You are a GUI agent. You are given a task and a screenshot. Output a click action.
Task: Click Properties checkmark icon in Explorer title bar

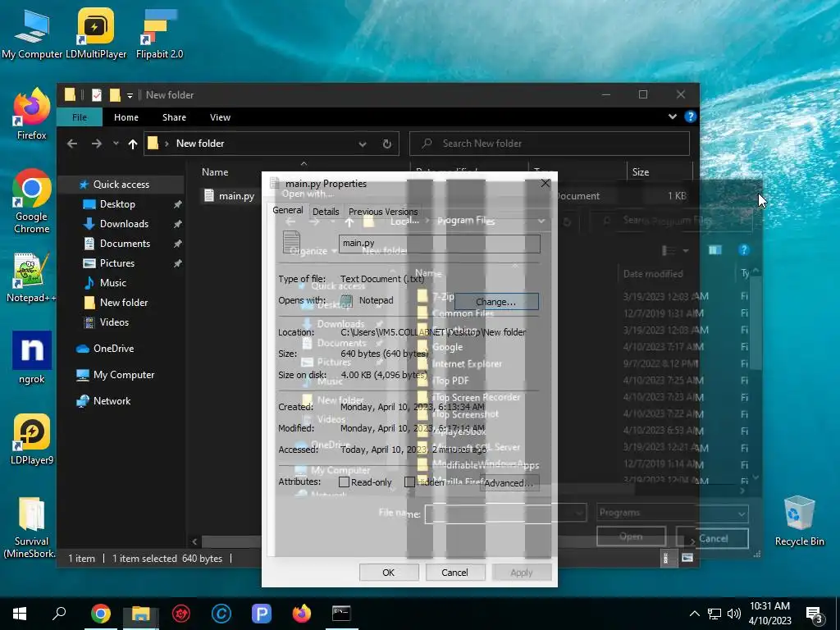click(97, 95)
